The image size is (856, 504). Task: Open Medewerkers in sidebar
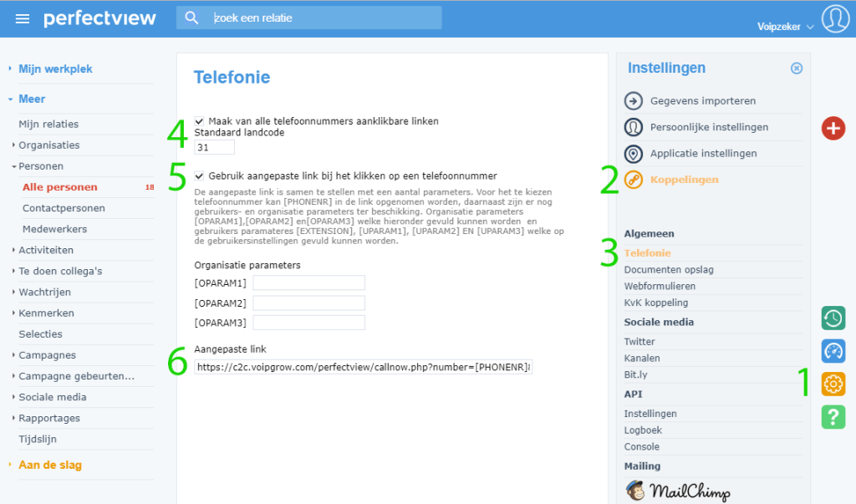(54, 229)
